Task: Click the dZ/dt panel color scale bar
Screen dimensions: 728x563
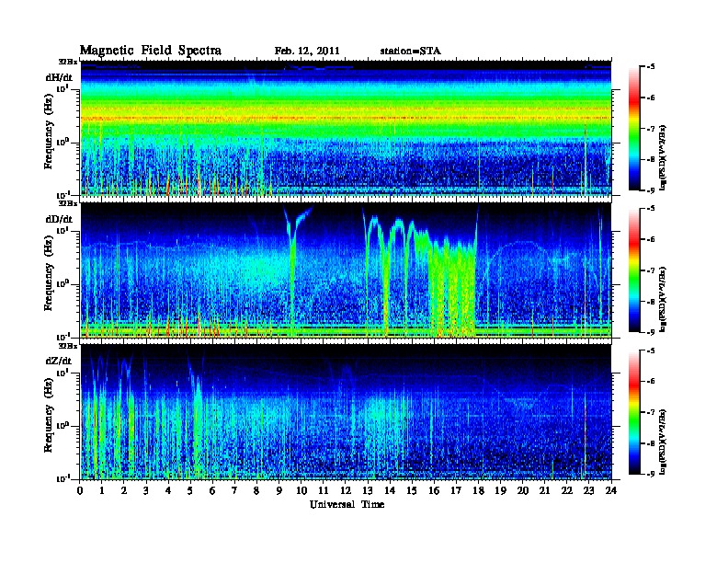Action: [634, 412]
